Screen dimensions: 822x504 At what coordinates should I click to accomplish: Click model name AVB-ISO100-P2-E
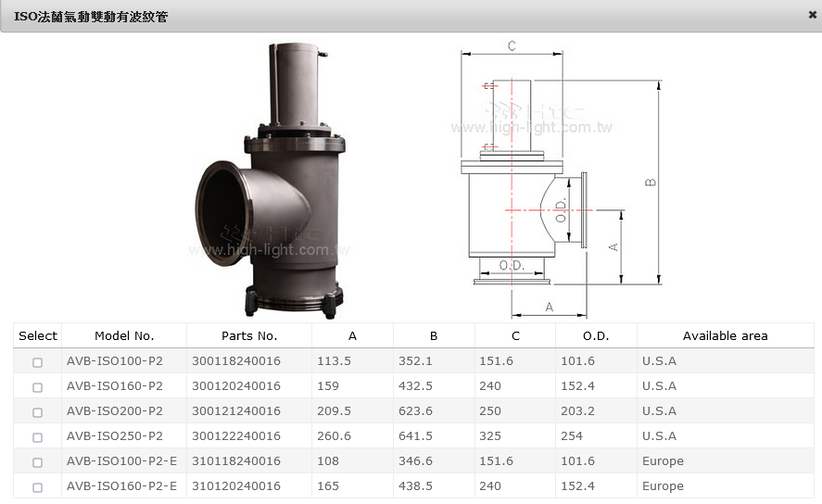click(121, 461)
